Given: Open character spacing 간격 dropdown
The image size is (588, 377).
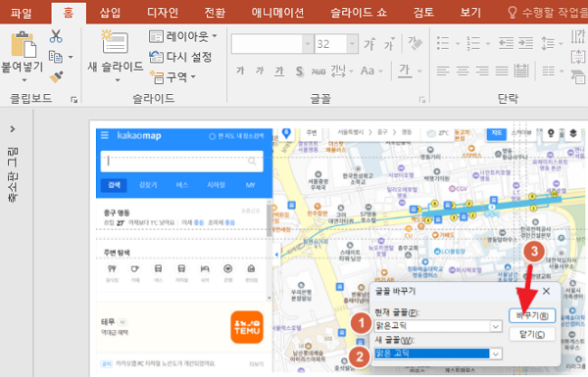Looking at the screenshot, I should [342, 71].
